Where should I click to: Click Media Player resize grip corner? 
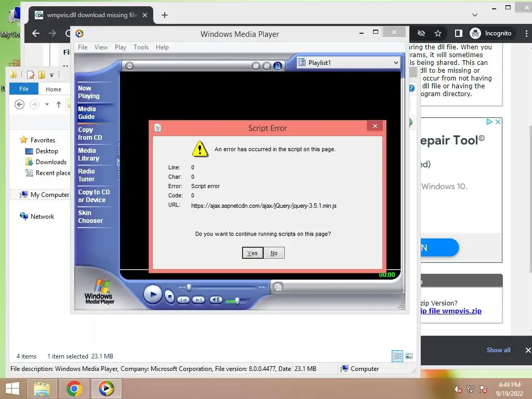[401, 306]
